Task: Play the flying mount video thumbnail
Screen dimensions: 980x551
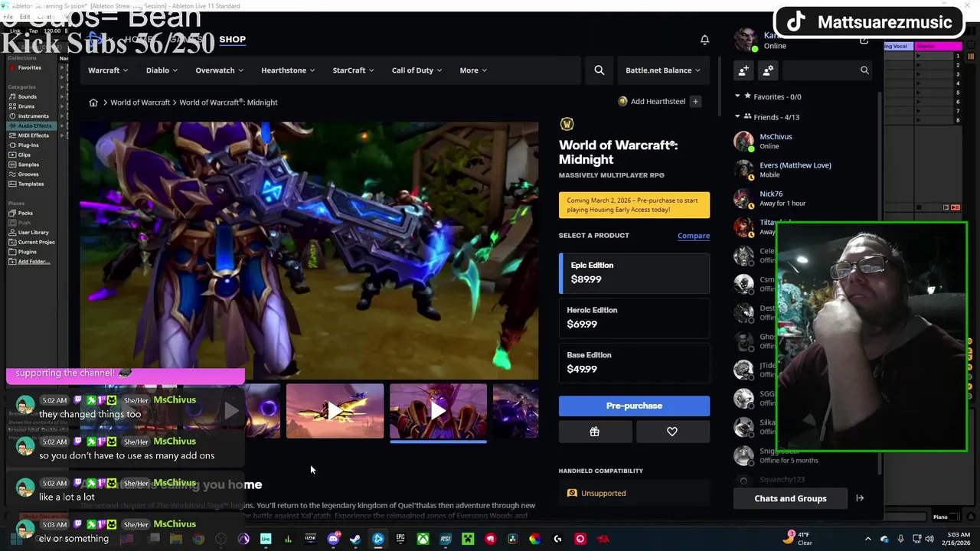Action: (x=335, y=411)
